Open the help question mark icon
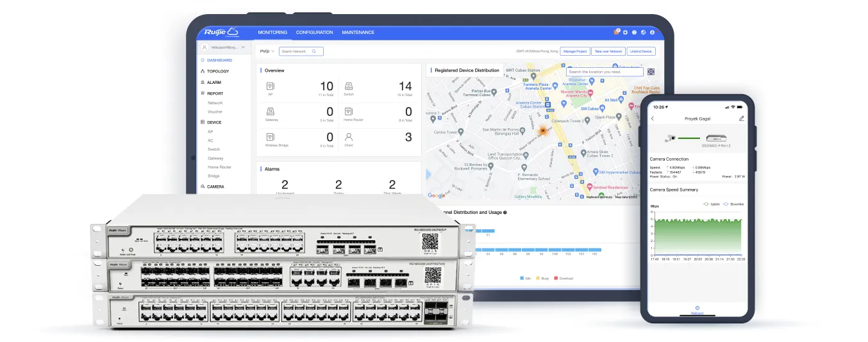The height and width of the screenshot is (342, 868). 634,32
